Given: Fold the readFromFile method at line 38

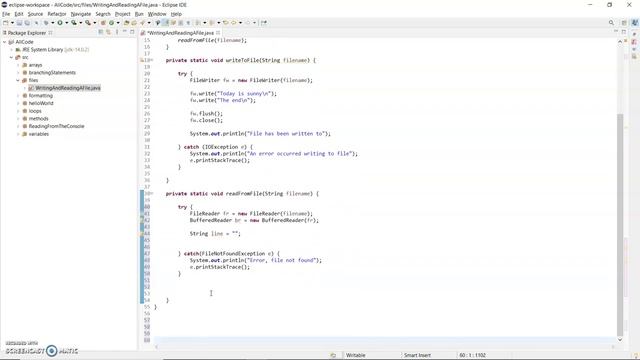Looking at the screenshot, I should tap(152, 193).
